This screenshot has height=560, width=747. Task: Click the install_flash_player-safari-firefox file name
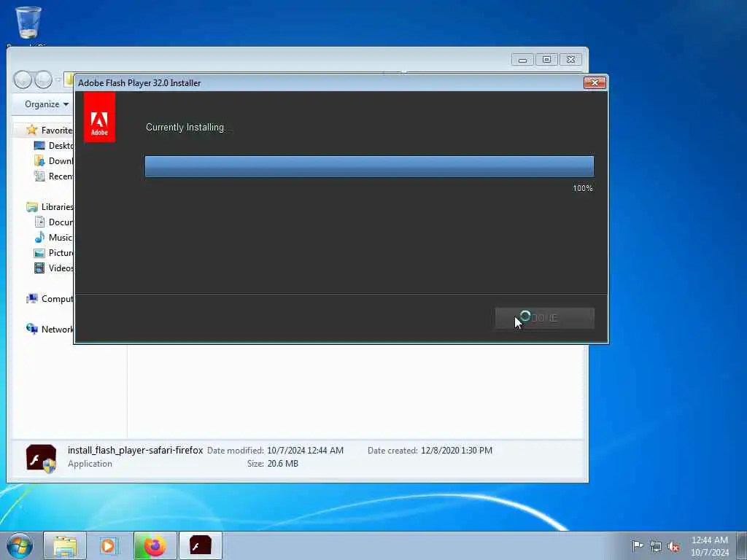(x=135, y=450)
